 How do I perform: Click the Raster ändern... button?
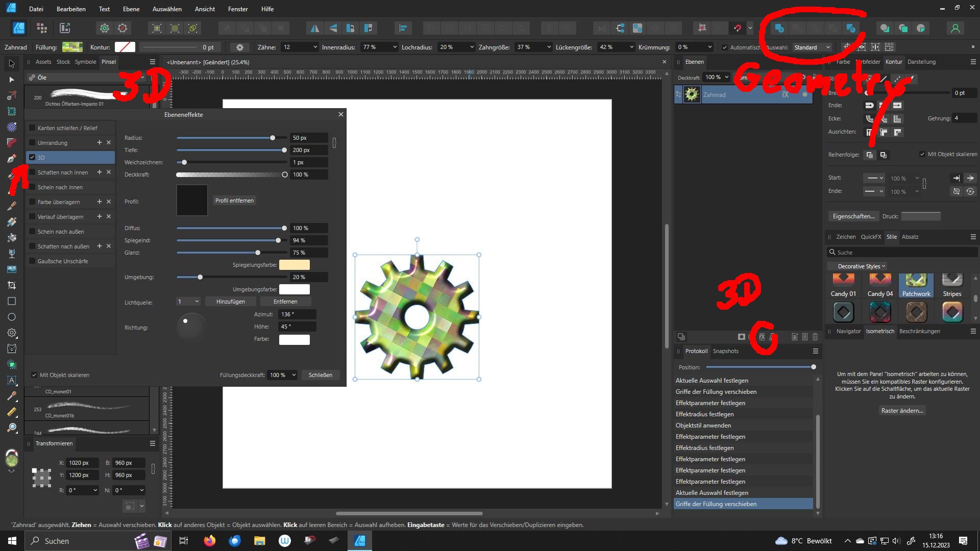click(902, 411)
